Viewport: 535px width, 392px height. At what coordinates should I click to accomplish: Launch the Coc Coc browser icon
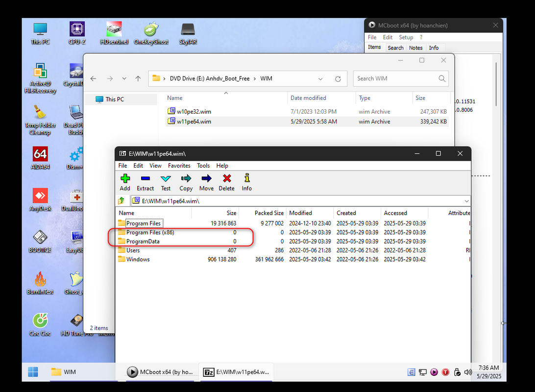[40, 324]
